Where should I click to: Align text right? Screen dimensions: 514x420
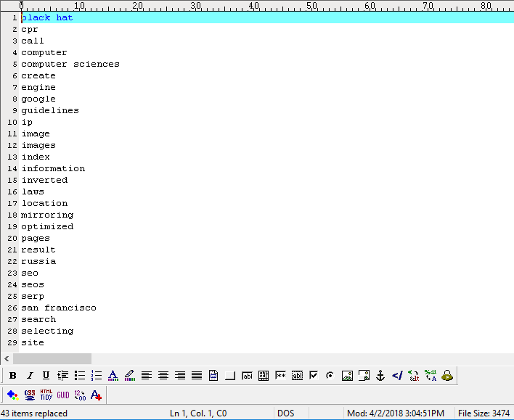click(180, 376)
